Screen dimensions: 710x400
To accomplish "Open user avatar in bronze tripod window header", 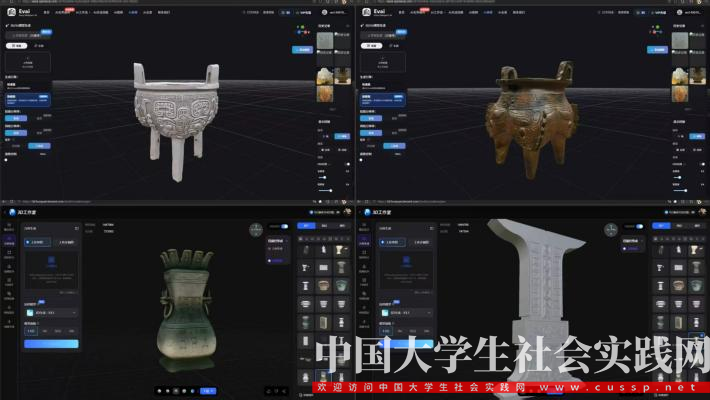I will click(679, 12).
